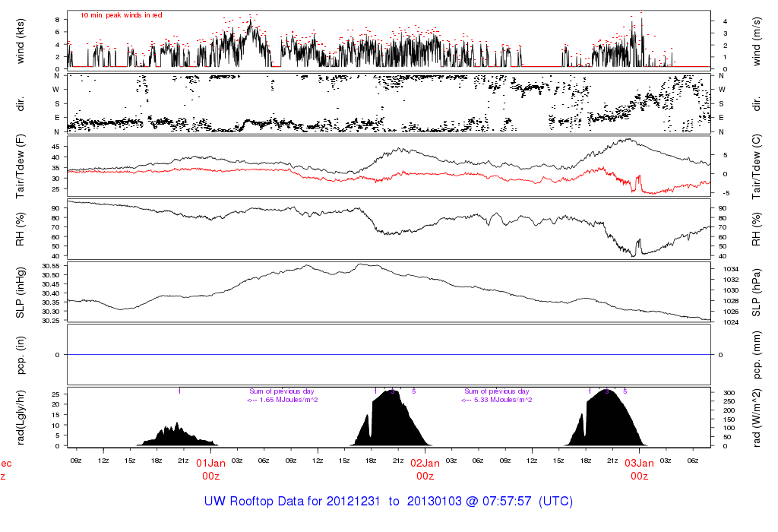Click the 5.33 MJoules/m^2 daily sum text
Image resolution: width=778 pixels, height=532 pixels.
(498, 400)
